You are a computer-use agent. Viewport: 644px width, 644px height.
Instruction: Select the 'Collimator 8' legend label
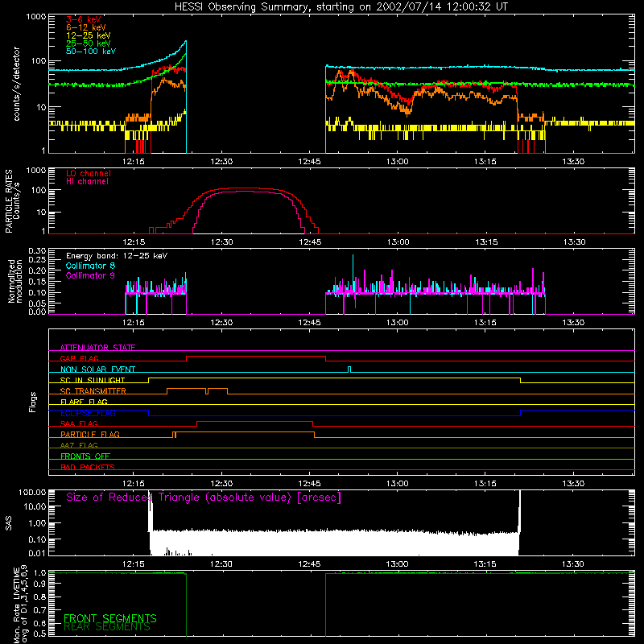point(90,266)
